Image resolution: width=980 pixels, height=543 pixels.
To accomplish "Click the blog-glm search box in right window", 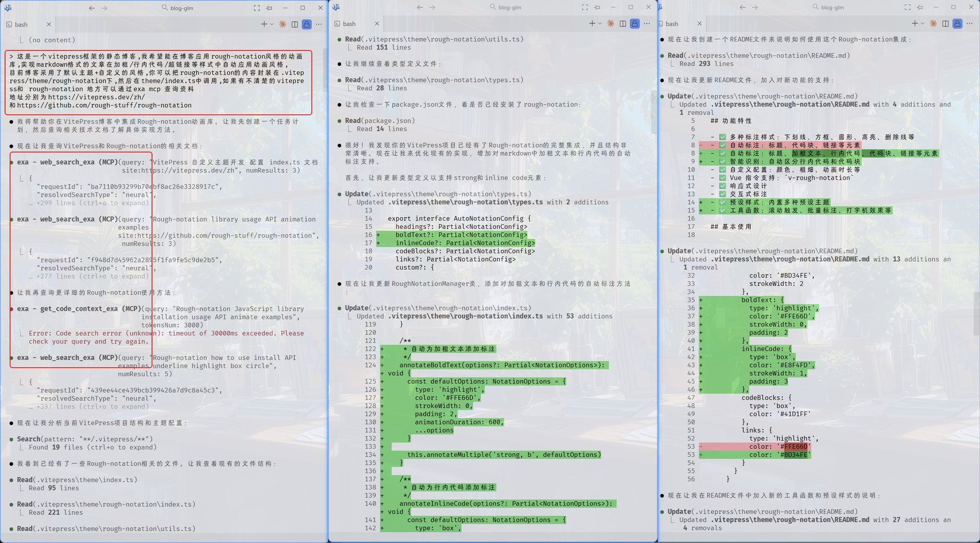I will (x=828, y=7).
